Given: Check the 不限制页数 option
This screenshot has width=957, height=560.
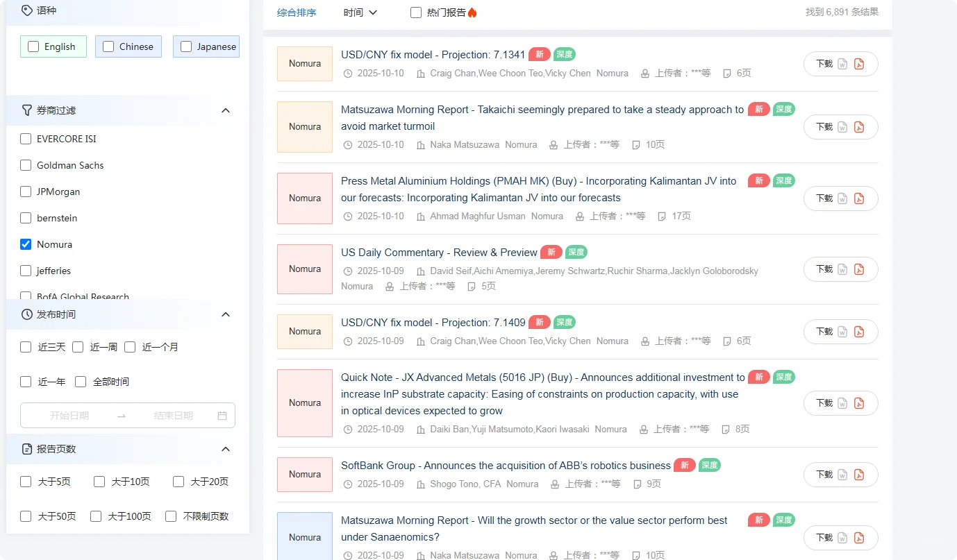Looking at the screenshot, I should click(x=171, y=516).
